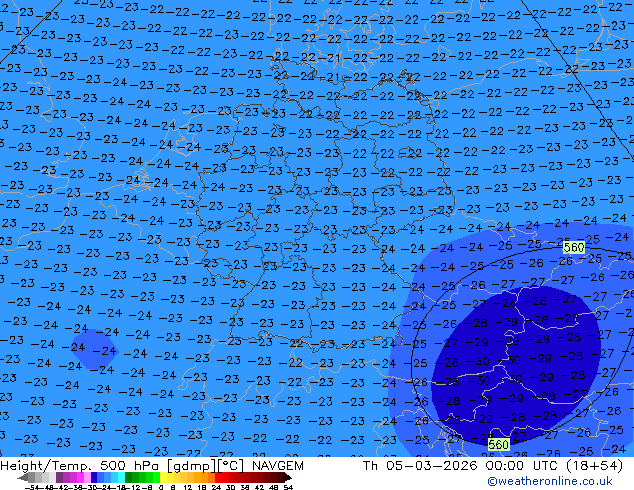Click the cyan swatch near legend value -18
Image resolution: width=634 pixels, height=490 pixels.
click(121, 477)
